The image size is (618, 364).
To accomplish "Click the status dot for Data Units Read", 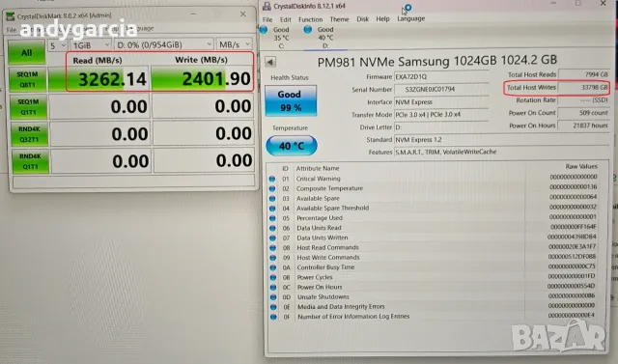I will tap(272, 228).
